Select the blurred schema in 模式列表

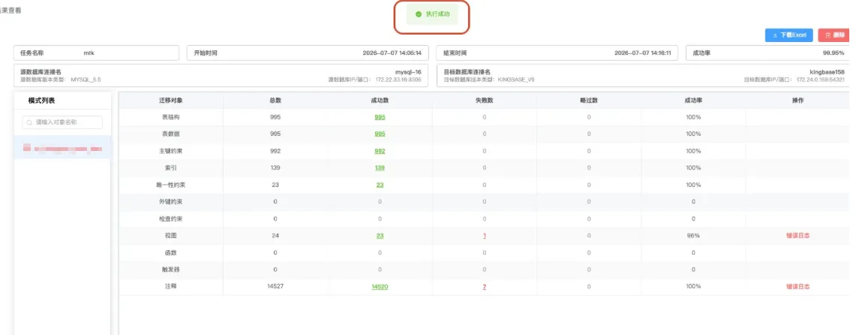click(x=62, y=149)
